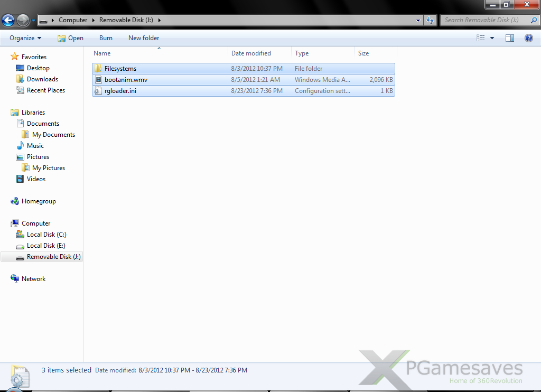
Task: Click the Forward navigation arrow button
Action: 23,21
